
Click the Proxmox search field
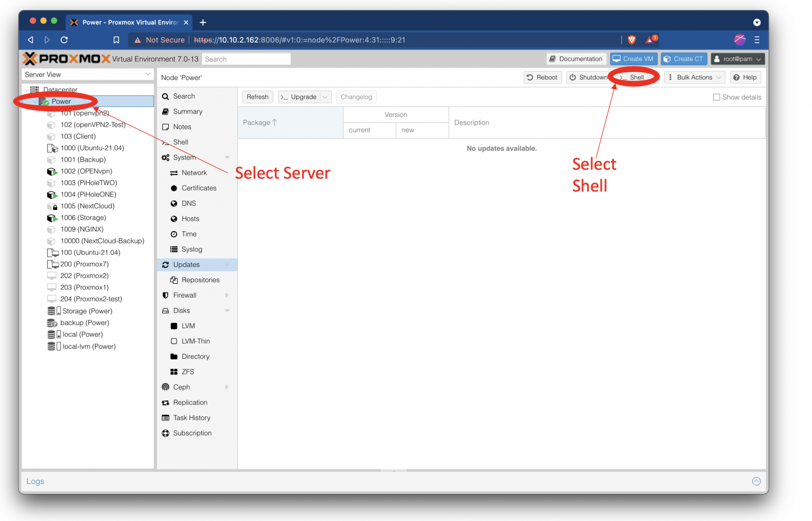tap(246, 59)
